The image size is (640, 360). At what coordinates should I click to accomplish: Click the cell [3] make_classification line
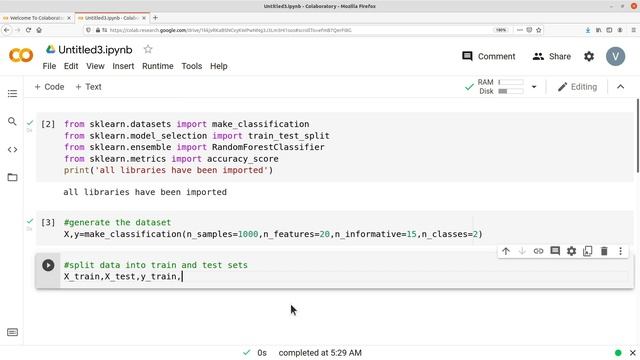pyautogui.click(x=273, y=234)
